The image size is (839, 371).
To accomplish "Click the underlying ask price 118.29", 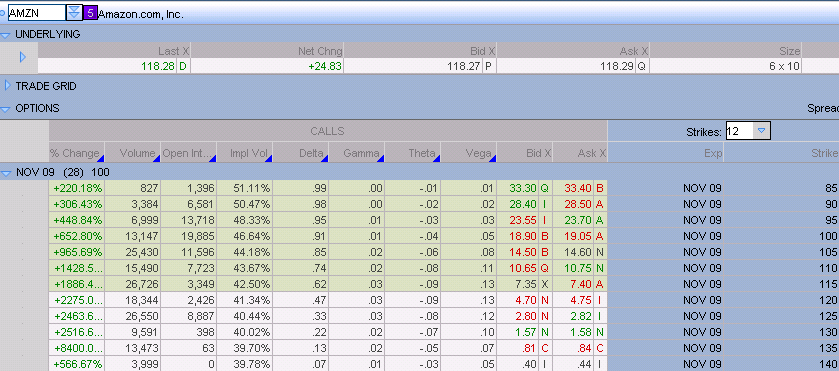I will [x=617, y=66].
